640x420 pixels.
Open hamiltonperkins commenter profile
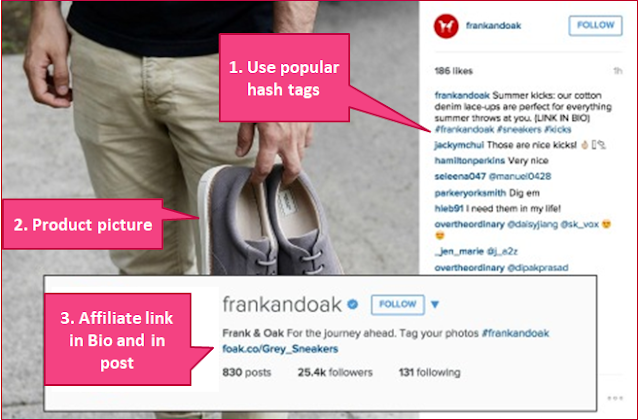[x=470, y=161]
